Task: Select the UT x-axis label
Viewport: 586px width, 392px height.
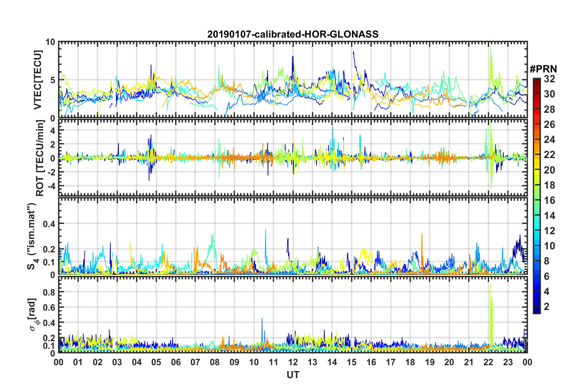Action: point(293,375)
